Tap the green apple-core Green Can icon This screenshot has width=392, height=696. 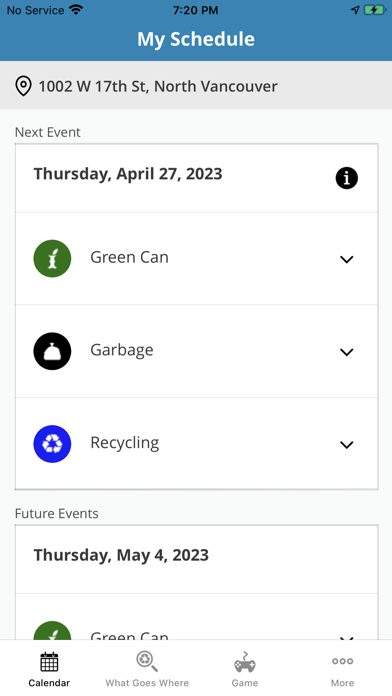point(52,258)
